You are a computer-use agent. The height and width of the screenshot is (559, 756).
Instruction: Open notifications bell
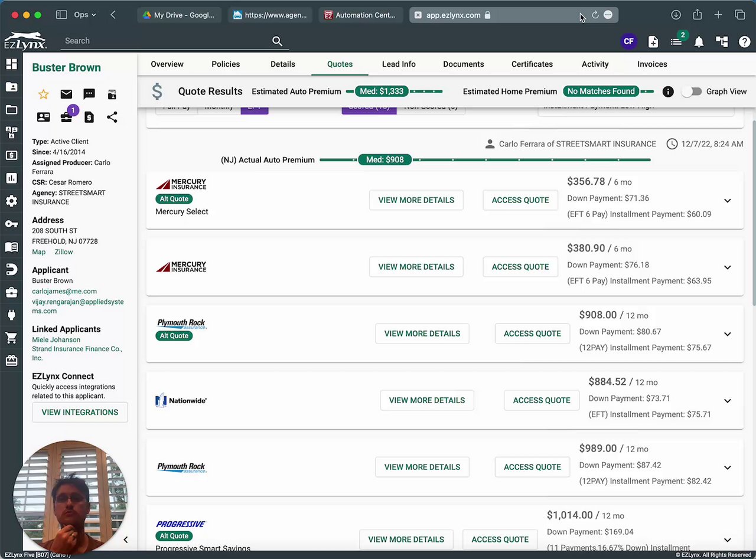[x=699, y=41]
